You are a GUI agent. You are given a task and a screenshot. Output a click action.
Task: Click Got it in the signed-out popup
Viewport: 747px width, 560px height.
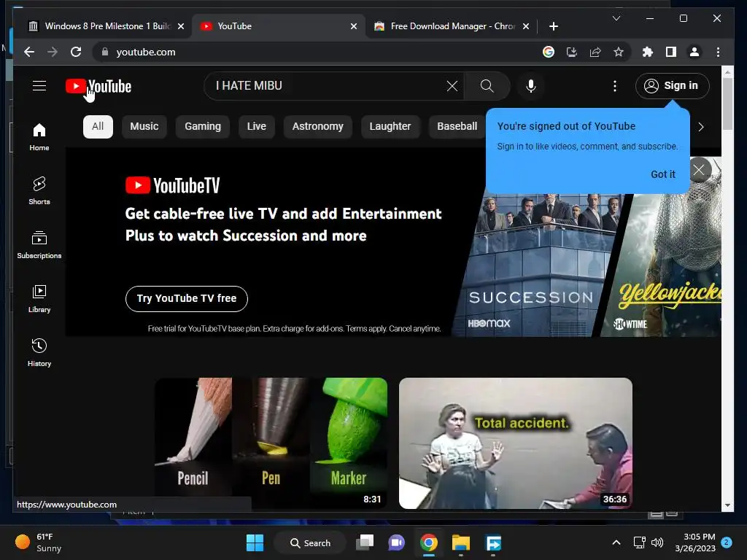662,174
